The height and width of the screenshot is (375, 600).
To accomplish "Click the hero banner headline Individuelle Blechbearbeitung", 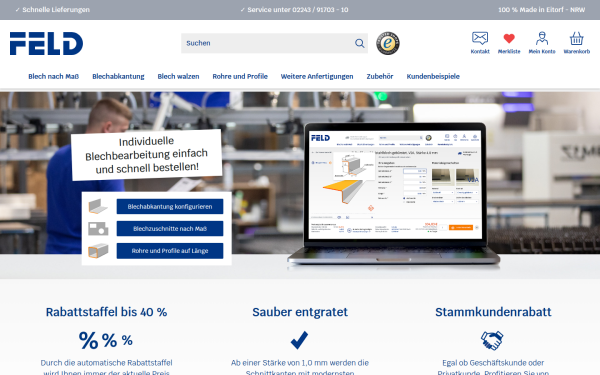I will [x=147, y=155].
